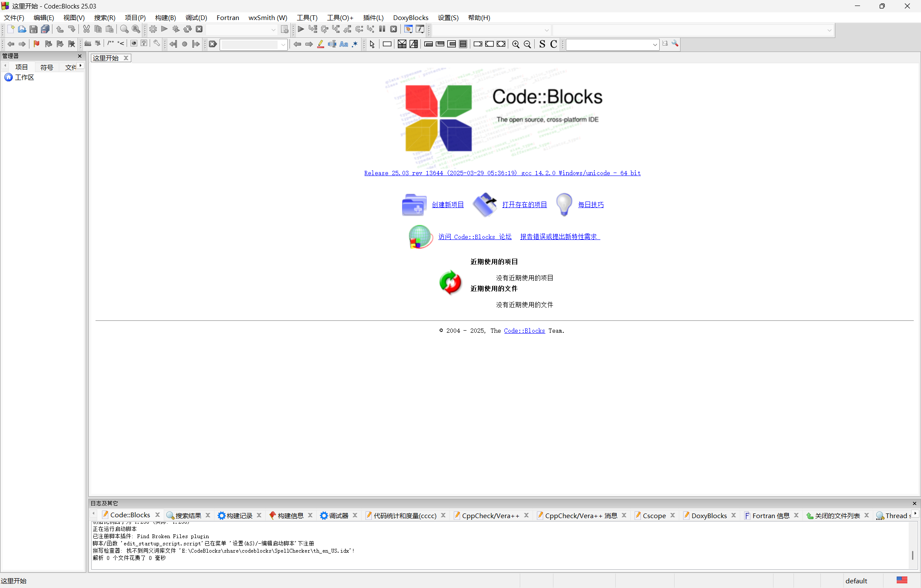
Task: Toggle the select pointer tool
Action: point(372,44)
